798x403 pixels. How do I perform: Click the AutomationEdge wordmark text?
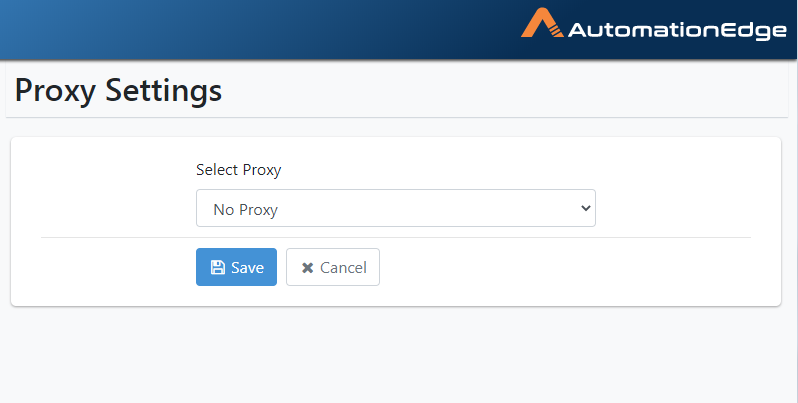677,30
